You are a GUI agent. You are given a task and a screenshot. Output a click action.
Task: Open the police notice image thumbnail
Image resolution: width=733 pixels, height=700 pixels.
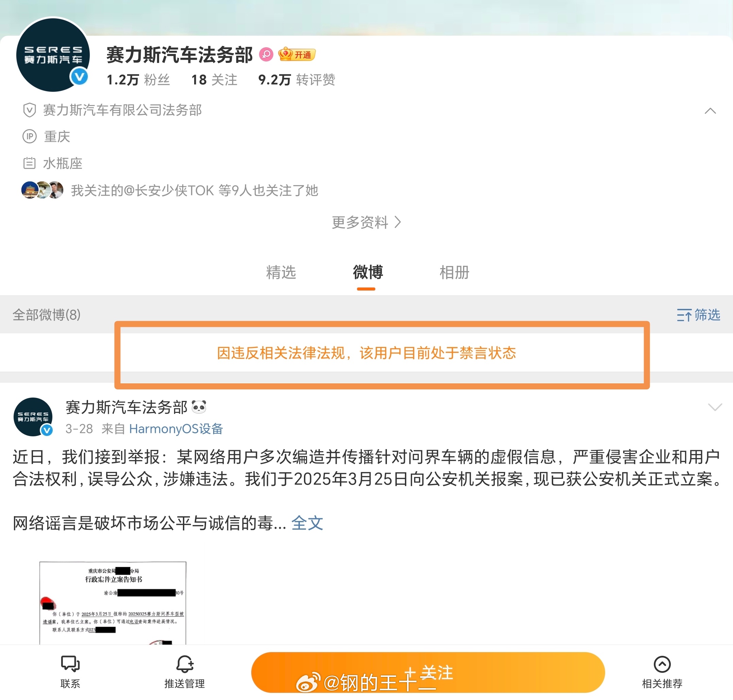(113, 602)
